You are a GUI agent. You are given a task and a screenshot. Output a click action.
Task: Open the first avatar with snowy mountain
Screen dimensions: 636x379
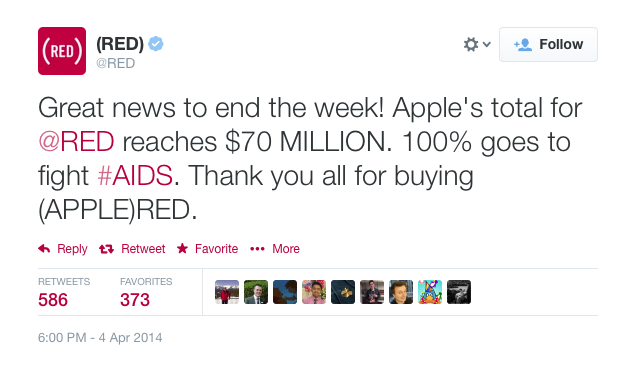tap(227, 292)
